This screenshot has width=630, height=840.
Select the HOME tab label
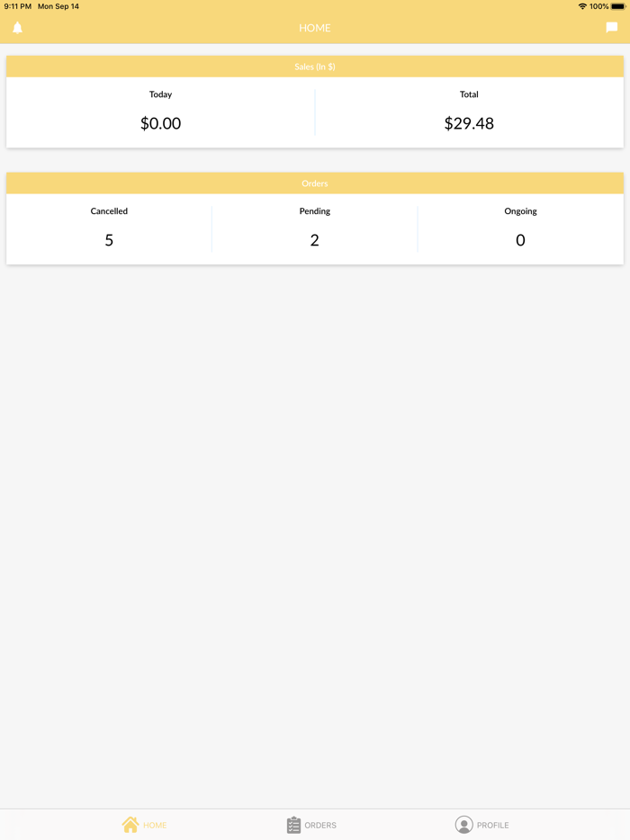(x=155, y=826)
